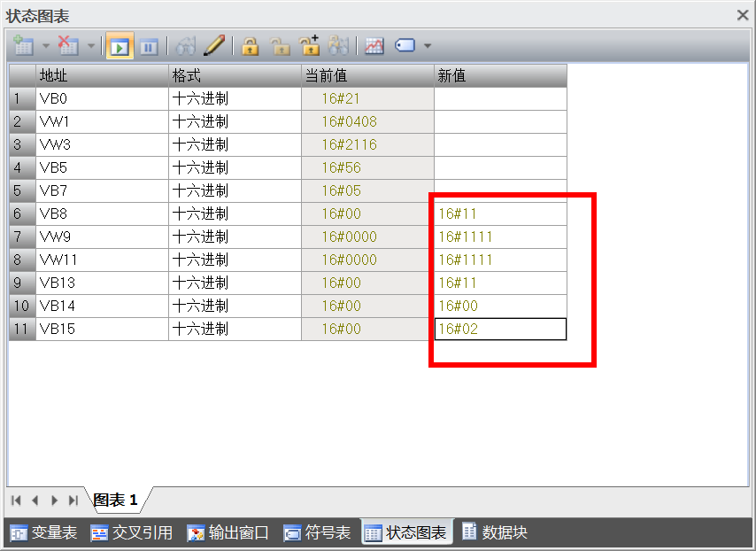Image resolution: width=756 pixels, height=551 pixels.
Task: Toggle the chart status start button
Action: point(120,46)
